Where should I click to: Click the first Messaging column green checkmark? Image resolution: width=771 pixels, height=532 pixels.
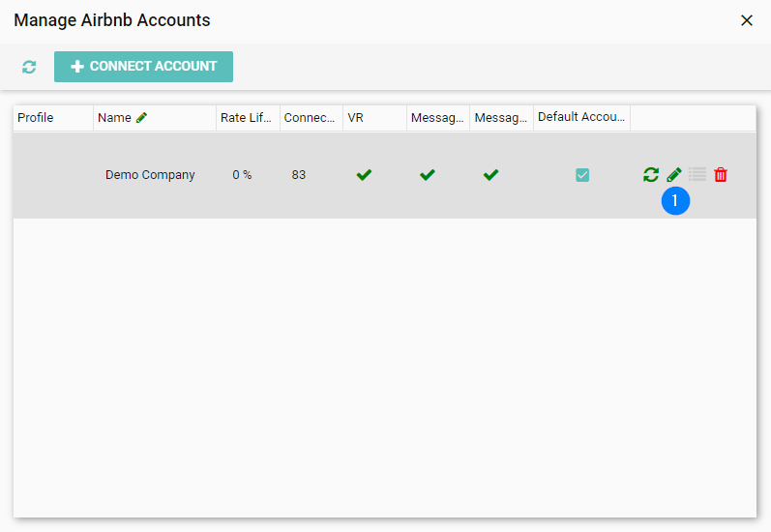[x=428, y=175]
